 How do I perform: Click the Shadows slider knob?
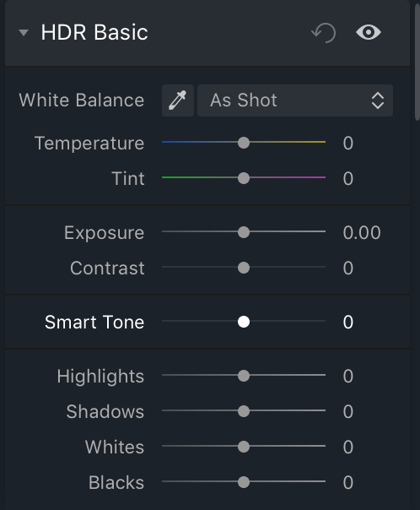pyautogui.click(x=244, y=411)
